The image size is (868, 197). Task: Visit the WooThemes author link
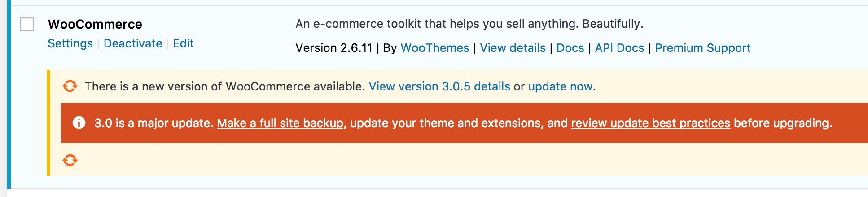coord(434,48)
